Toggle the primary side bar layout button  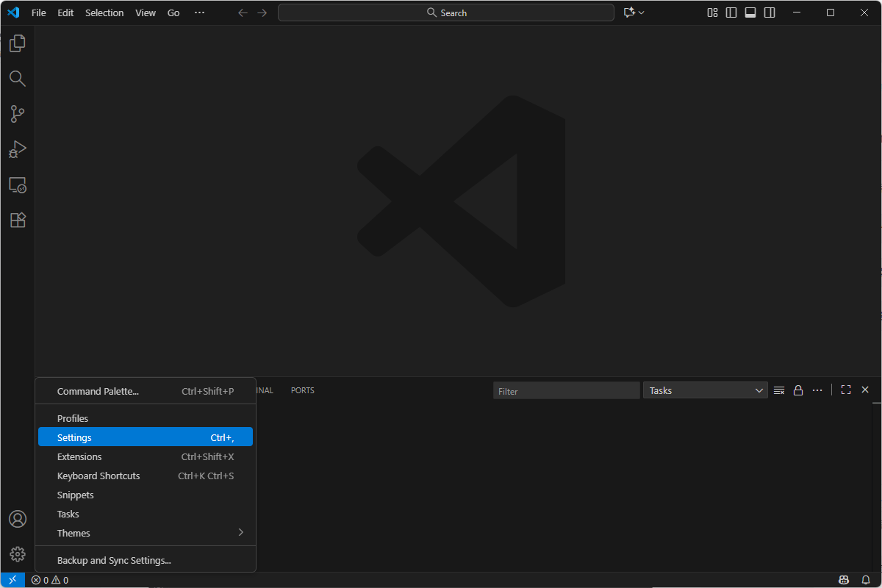pyautogui.click(x=731, y=12)
